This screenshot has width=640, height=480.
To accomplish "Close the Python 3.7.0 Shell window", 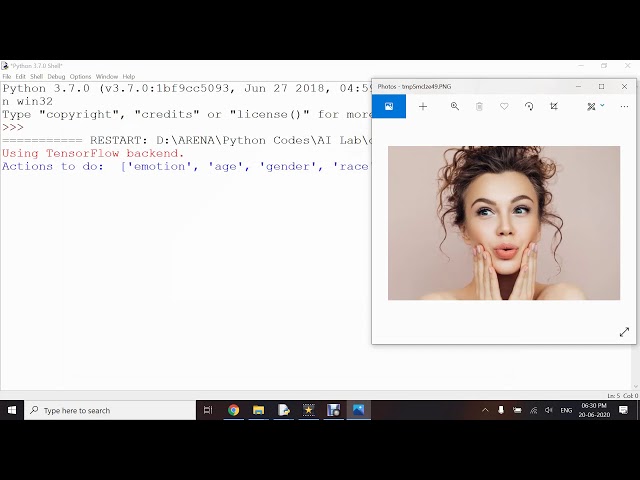I will pyautogui.click(x=628, y=66).
